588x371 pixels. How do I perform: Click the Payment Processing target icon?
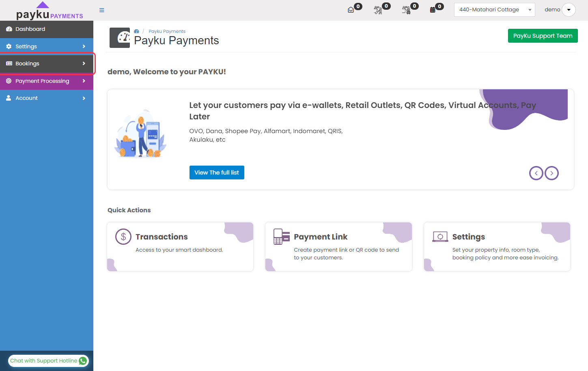coord(9,81)
